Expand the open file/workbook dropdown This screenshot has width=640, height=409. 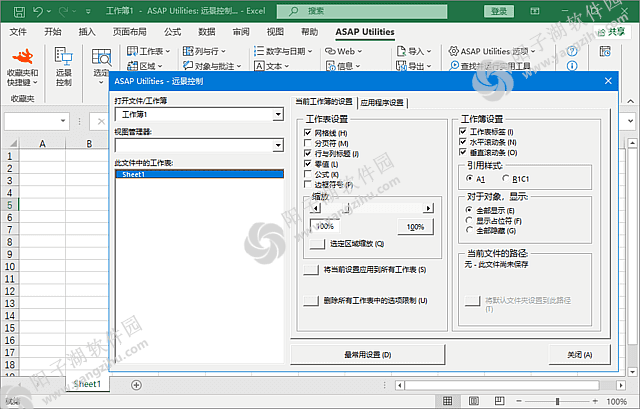pyautogui.click(x=278, y=114)
